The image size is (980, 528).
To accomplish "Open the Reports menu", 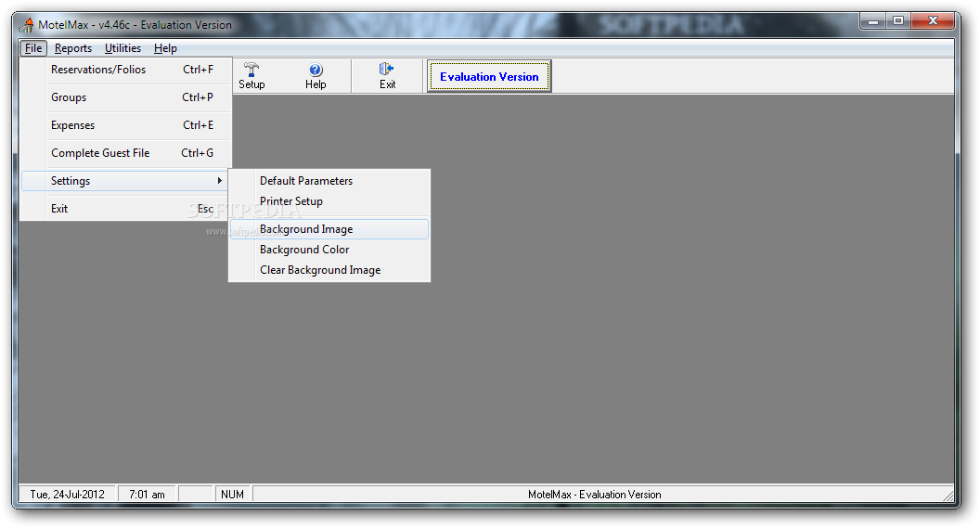I will (73, 48).
